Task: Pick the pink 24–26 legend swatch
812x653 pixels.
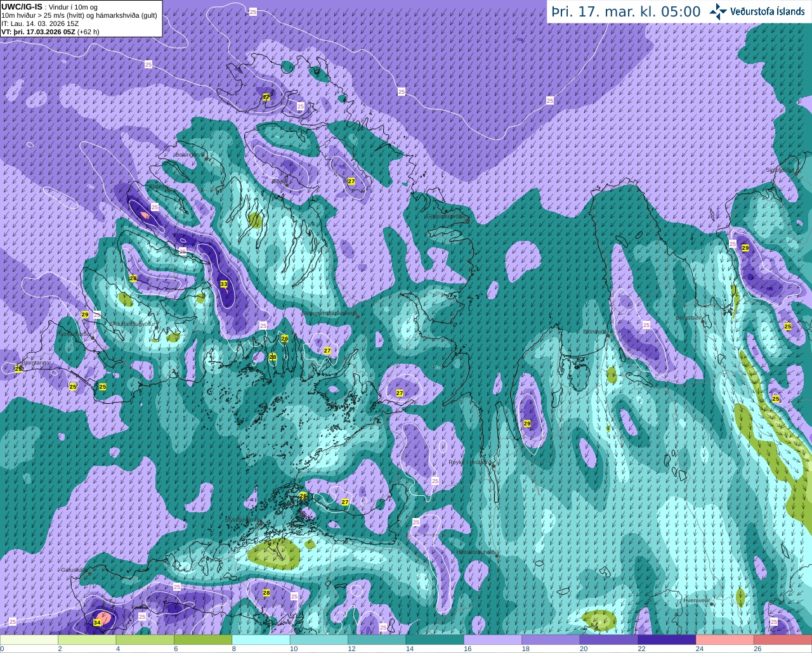Action: [x=725, y=640]
